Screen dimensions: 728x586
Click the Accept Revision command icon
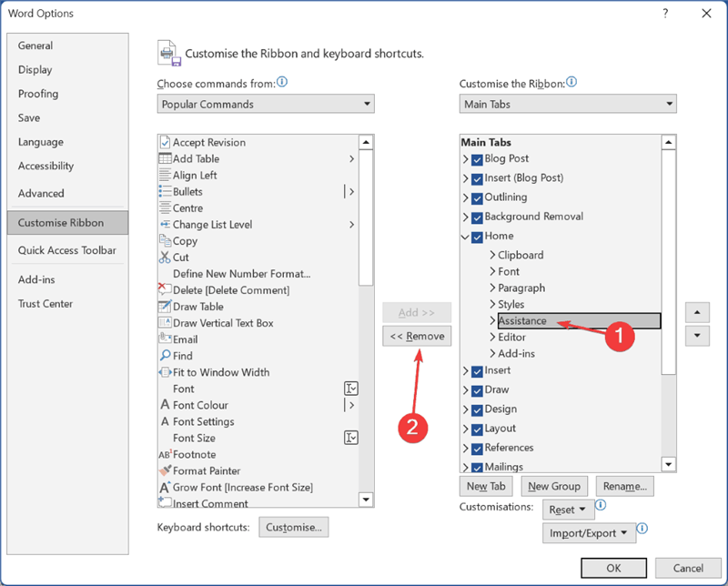pos(165,142)
